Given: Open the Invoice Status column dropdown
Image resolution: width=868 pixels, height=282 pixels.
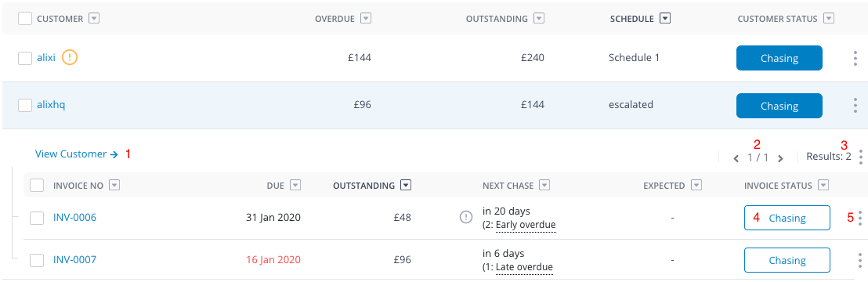Looking at the screenshot, I should [x=823, y=185].
